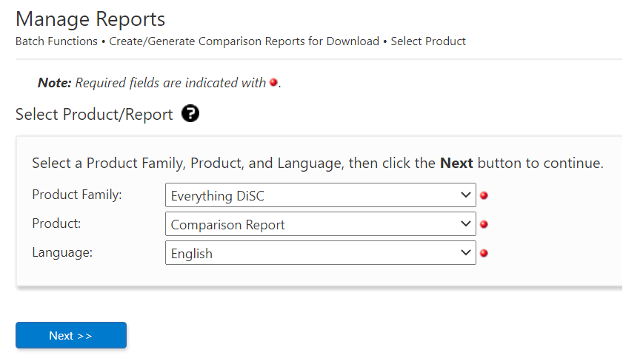Click the red required dot beside Language
The height and width of the screenshot is (364, 623).
click(484, 253)
